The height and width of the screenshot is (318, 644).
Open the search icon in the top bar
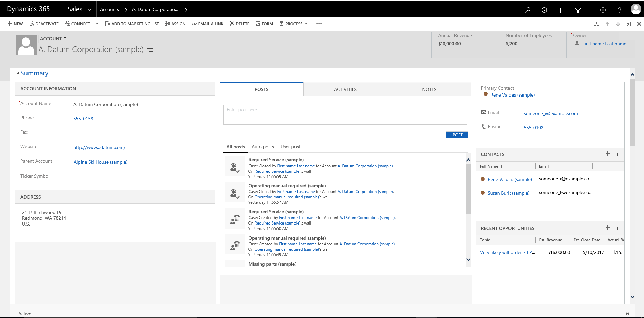tap(528, 9)
